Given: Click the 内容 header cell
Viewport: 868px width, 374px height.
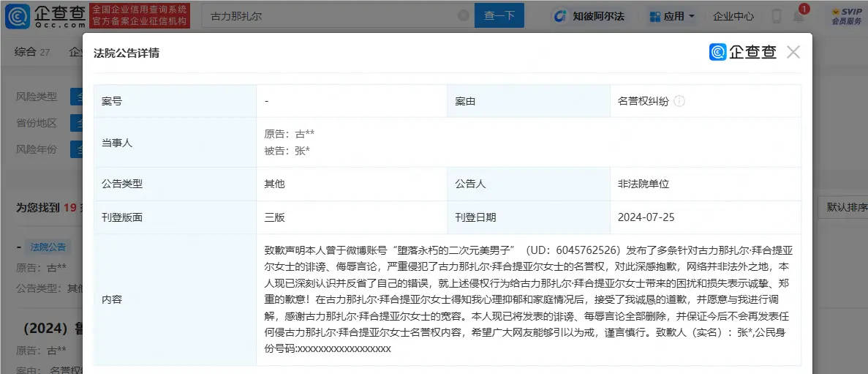Looking at the screenshot, I should tap(175, 300).
